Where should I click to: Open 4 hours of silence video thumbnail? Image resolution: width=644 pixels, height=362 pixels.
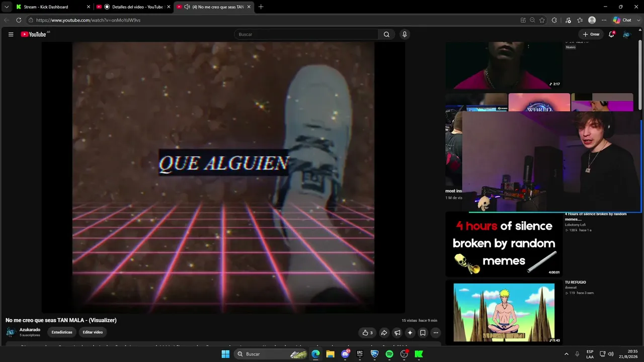(x=504, y=244)
